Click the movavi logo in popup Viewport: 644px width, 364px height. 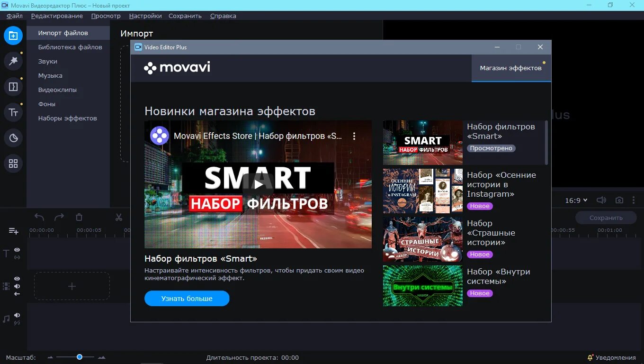tap(177, 68)
